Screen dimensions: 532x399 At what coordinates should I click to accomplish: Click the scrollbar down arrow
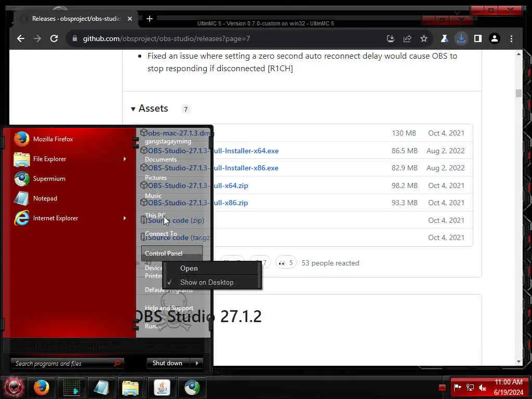point(518,362)
